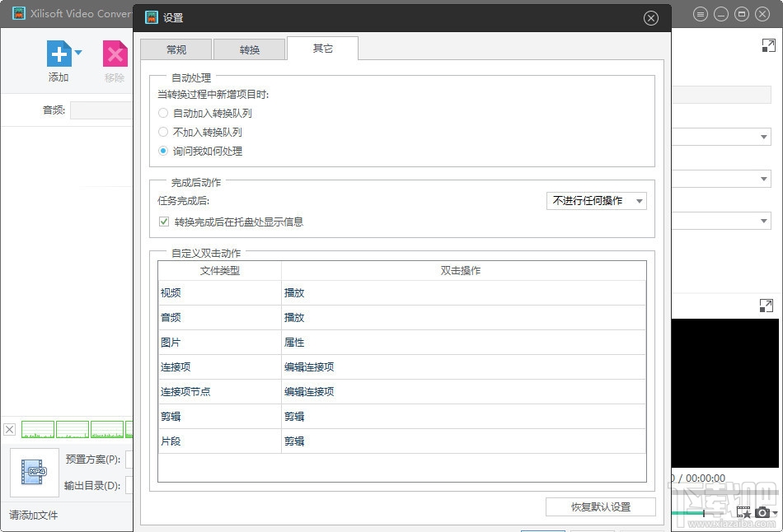Click the upper expand panel icon
The image size is (783, 532).
click(768, 45)
